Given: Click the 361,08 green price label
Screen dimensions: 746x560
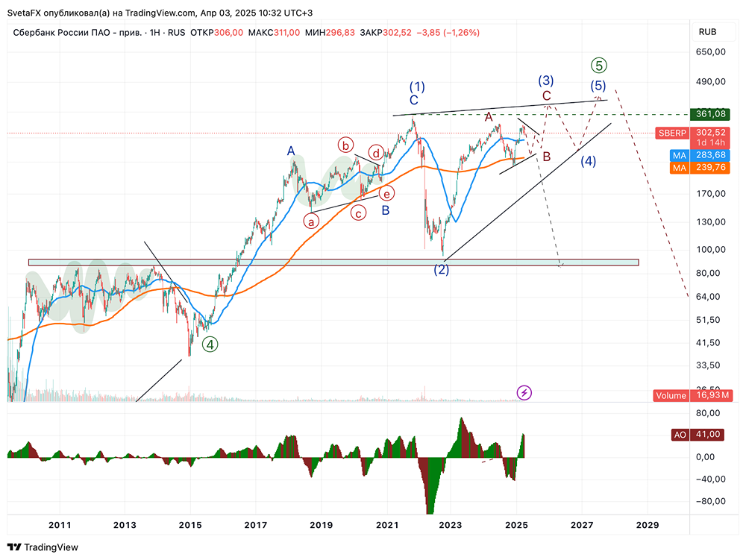Looking at the screenshot, I should point(709,114).
